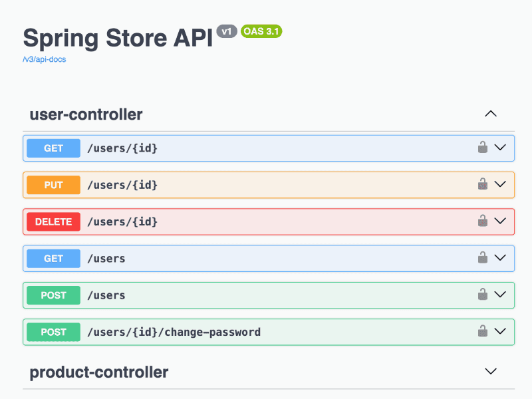Click the red DELETE method badge
Screen dimensions: 532x399
pos(53,221)
